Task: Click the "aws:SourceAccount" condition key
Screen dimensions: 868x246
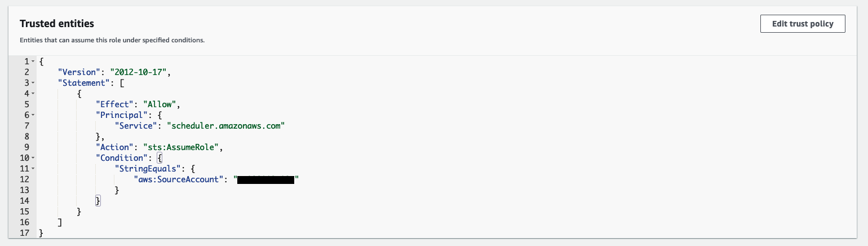Action: pyautogui.click(x=178, y=179)
